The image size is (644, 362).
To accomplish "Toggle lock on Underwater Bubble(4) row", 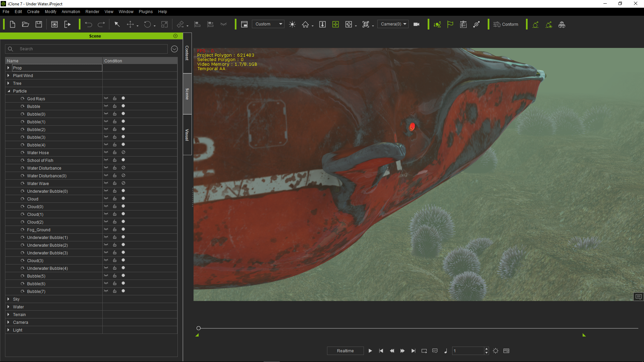I will (x=115, y=268).
